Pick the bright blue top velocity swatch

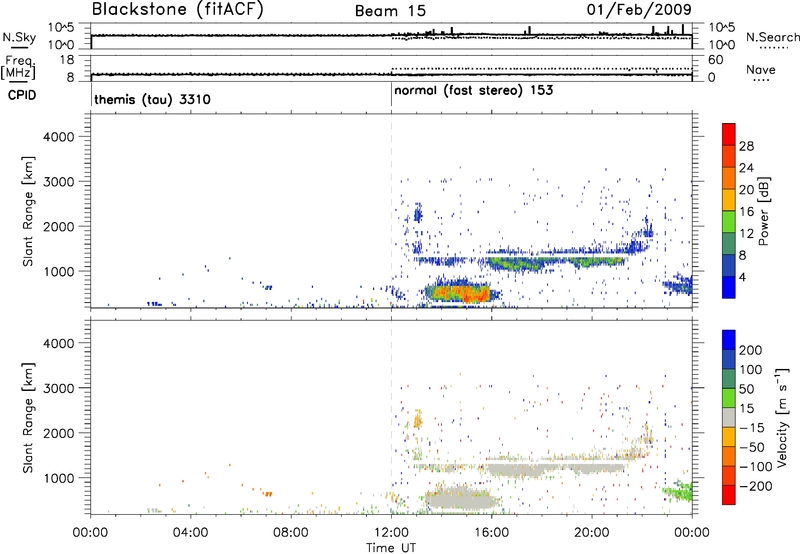tap(729, 340)
